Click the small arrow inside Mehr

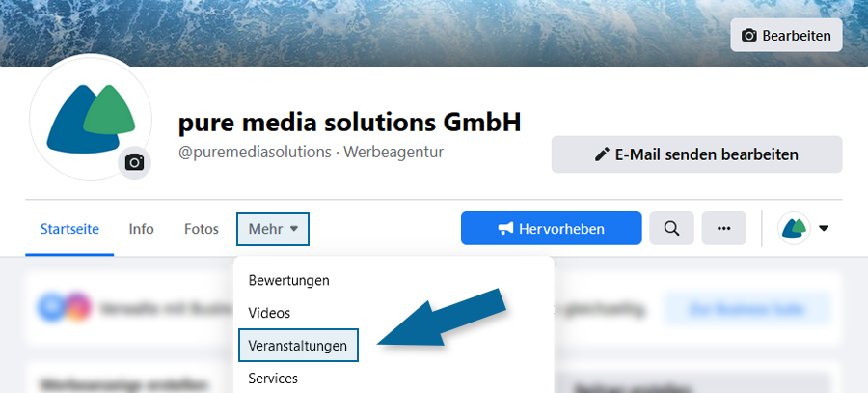coord(294,229)
